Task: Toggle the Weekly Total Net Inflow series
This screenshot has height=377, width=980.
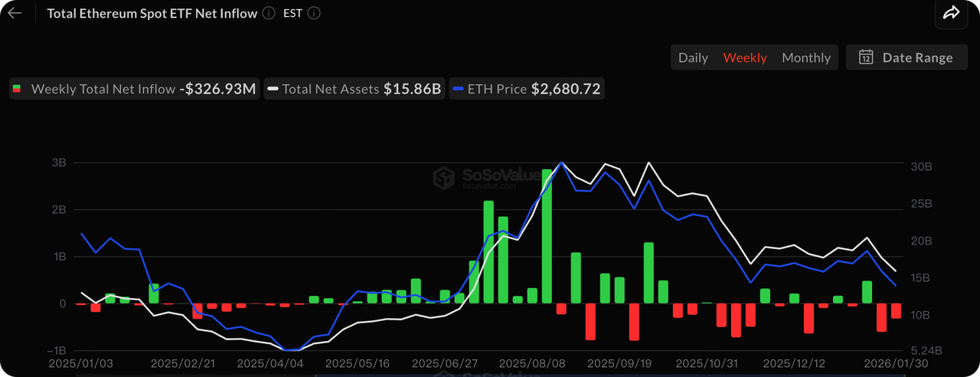Action: [x=134, y=89]
